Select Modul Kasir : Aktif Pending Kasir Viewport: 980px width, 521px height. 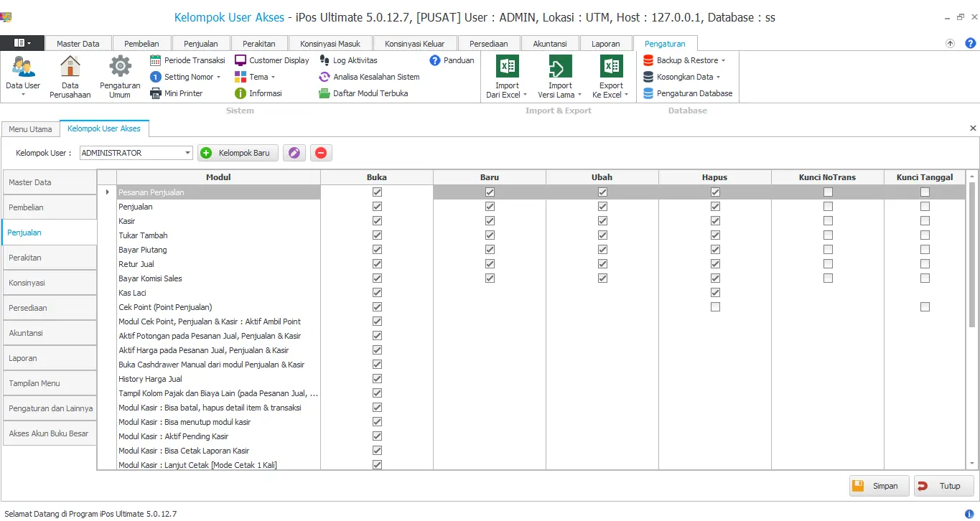coord(219,436)
